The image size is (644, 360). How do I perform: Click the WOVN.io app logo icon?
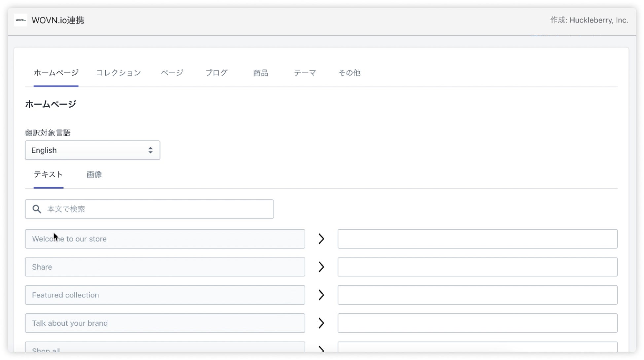pyautogui.click(x=20, y=20)
